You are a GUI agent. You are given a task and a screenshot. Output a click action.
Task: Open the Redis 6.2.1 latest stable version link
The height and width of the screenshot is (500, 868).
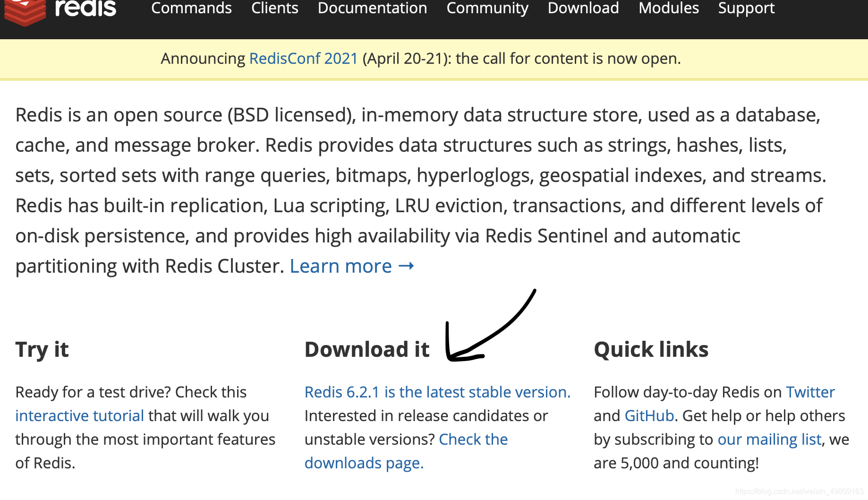[437, 392]
